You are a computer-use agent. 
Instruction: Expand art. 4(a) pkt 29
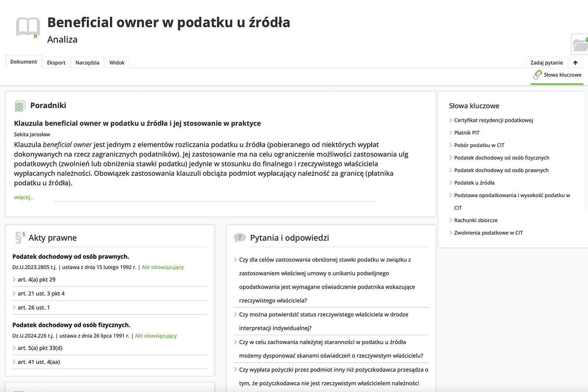36,280
